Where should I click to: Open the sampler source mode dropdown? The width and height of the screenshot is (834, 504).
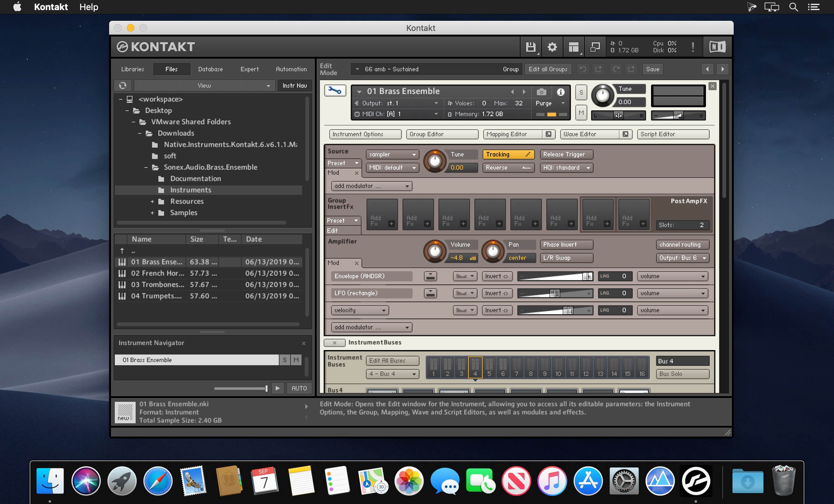point(392,154)
